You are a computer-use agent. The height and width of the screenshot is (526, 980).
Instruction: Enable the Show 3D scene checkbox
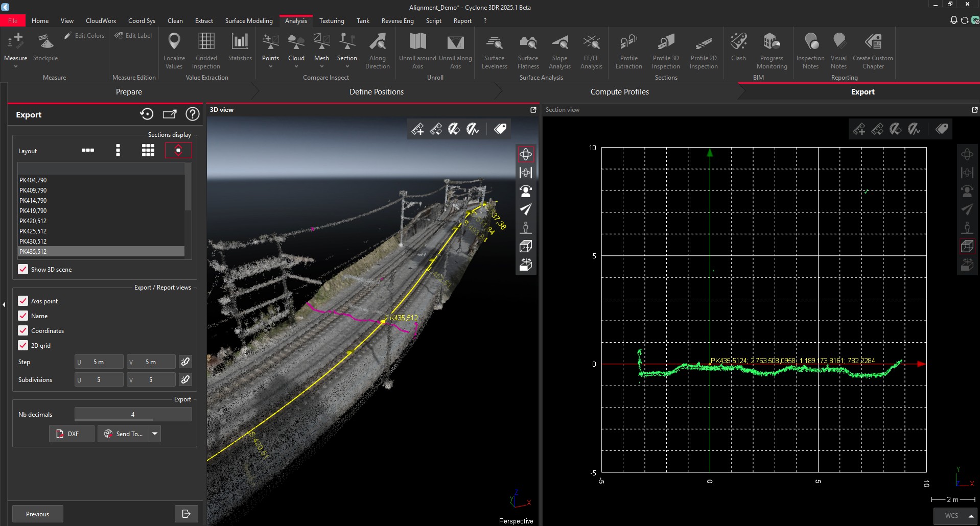click(x=22, y=269)
